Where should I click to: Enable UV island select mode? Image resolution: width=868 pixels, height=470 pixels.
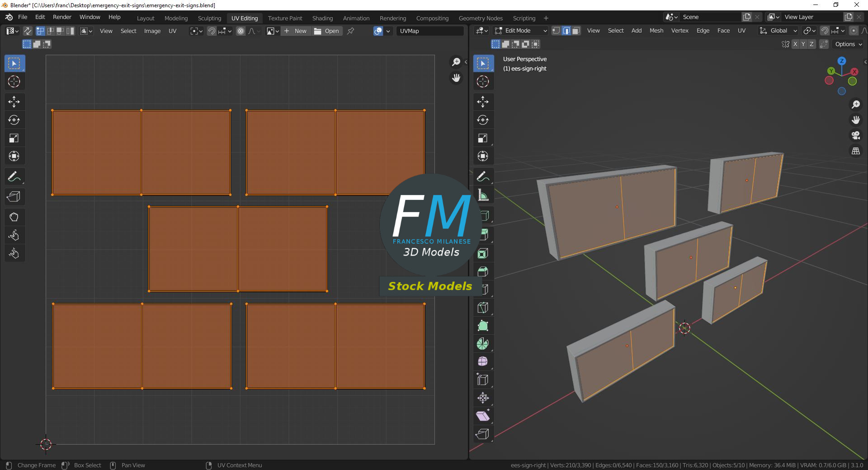pyautogui.click(x=70, y=31)
